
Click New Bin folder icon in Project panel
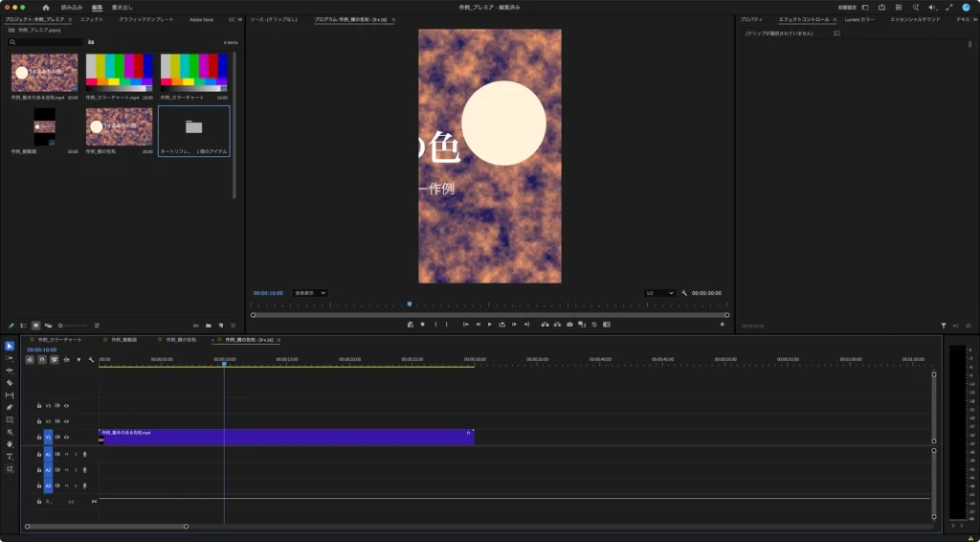tap(208, 326)
